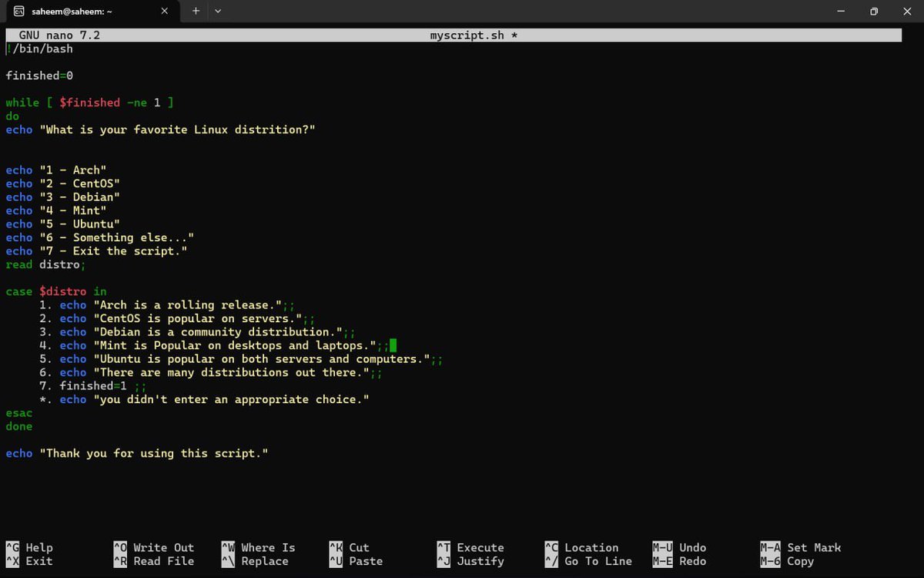
Task: Click the while [ $finished -ne 1 ] line
Action: click(x=89, y=102)
